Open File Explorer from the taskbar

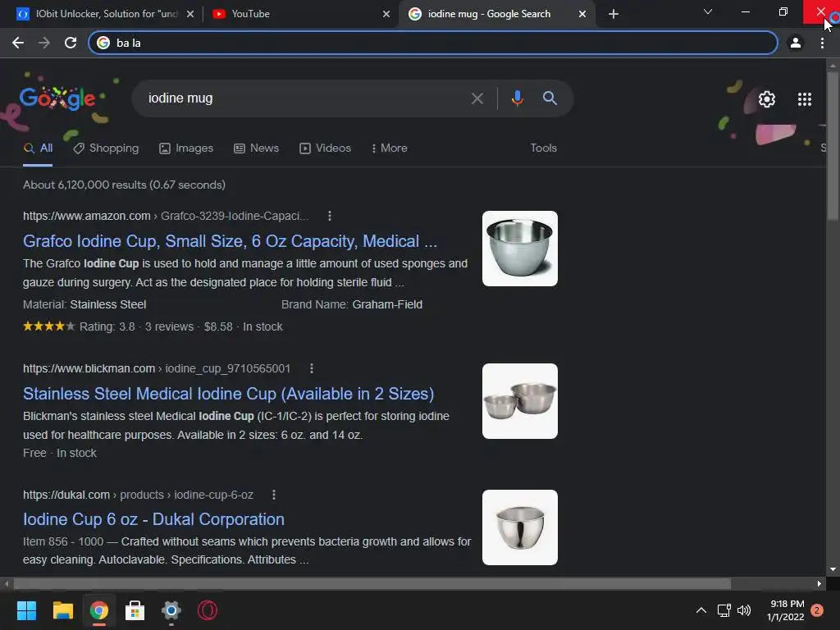pyautogui.click(x=62, y=610)
